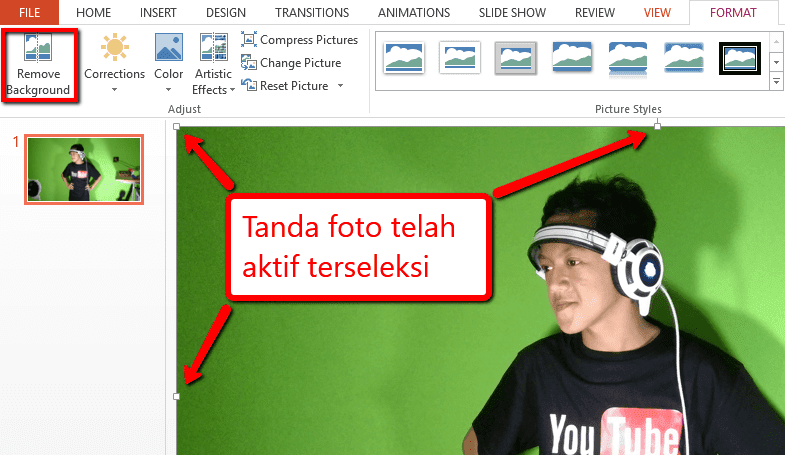Open the Corrections sun icon
785x455 pixels.
pyautogui.click(x=115, y=47)
